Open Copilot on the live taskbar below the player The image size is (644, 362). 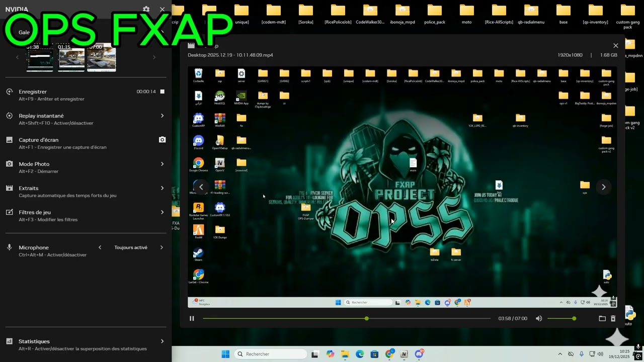click(x=330, y=354)
